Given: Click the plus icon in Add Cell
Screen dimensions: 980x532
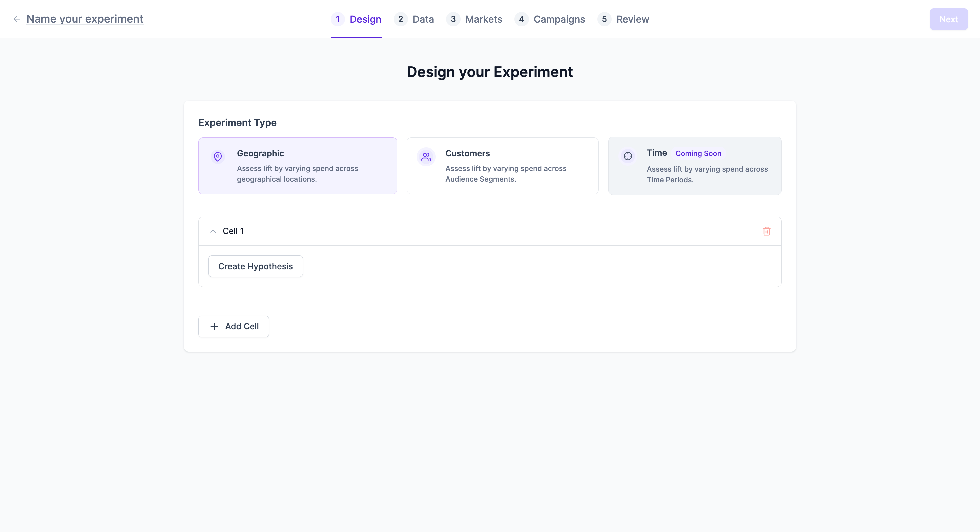Looking at the screenshot, I should [214, 327].
